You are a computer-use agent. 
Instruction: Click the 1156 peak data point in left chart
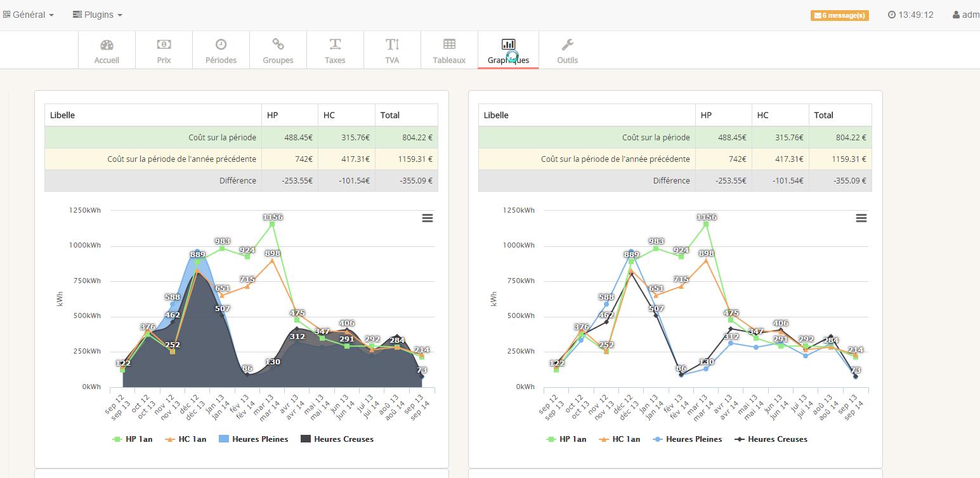point(272,223)
